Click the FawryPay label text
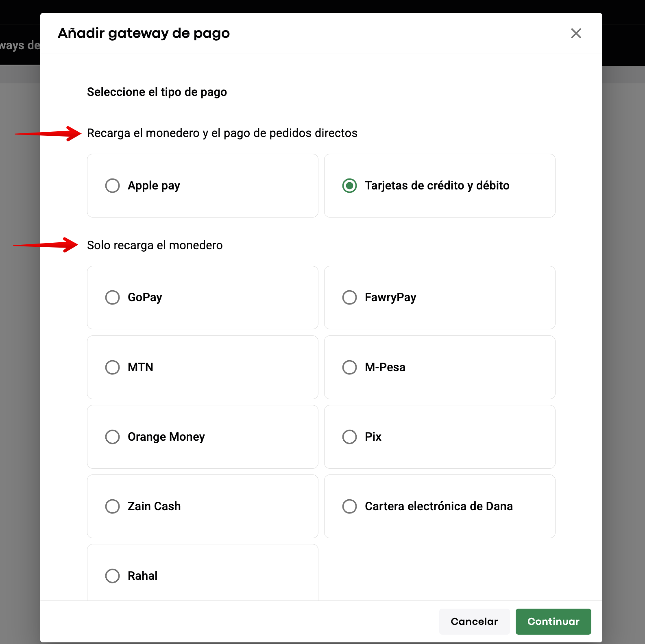Image resolution: width=645 pixels, height=644 pixels. 390,298
